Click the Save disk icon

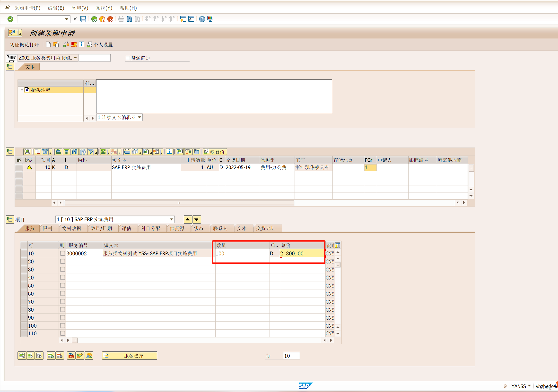pos(83,19)
